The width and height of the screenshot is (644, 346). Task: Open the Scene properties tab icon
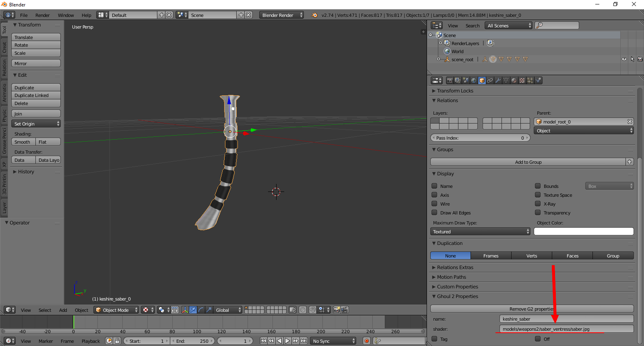tap(466, 80)
